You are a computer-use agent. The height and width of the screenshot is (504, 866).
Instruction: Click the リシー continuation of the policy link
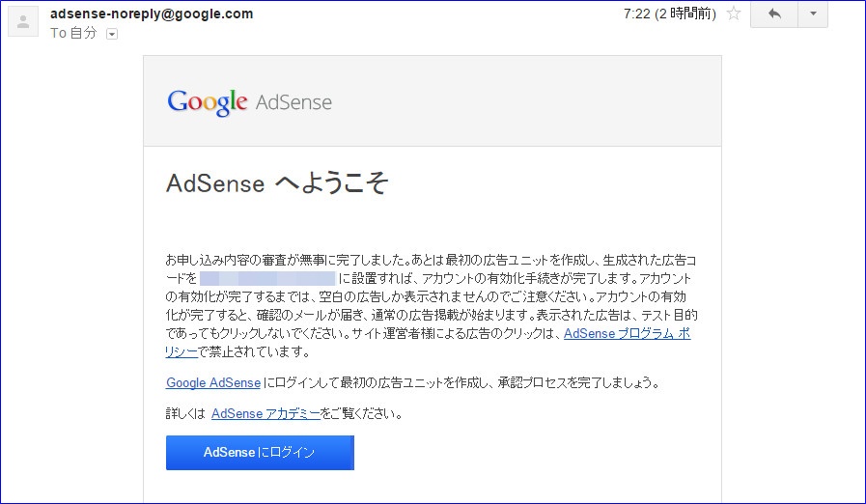coord(182,351)
